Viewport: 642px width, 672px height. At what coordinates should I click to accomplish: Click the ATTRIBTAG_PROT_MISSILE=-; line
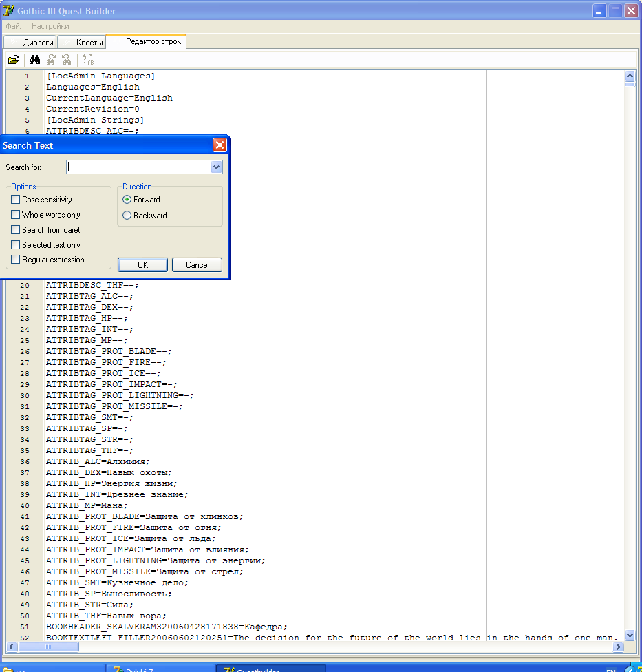point(114,406)
